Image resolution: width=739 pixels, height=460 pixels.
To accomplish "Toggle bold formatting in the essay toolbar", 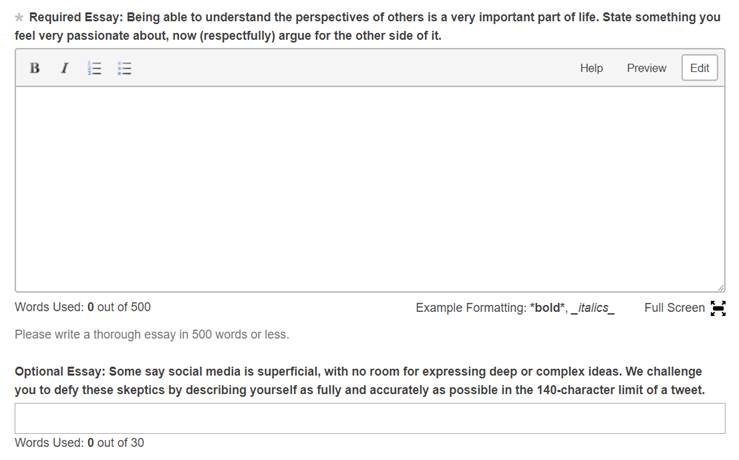I will click(34, 68).
